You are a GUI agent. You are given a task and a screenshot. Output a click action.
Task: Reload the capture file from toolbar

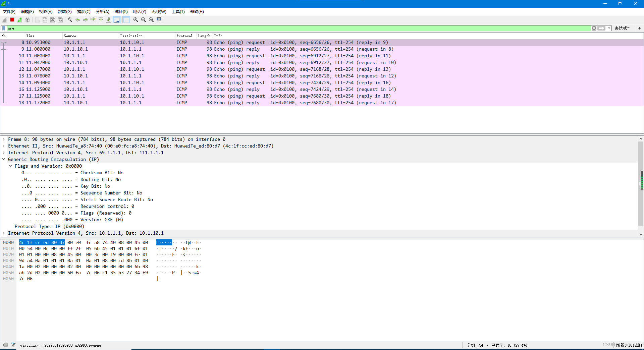click(60, 20)
